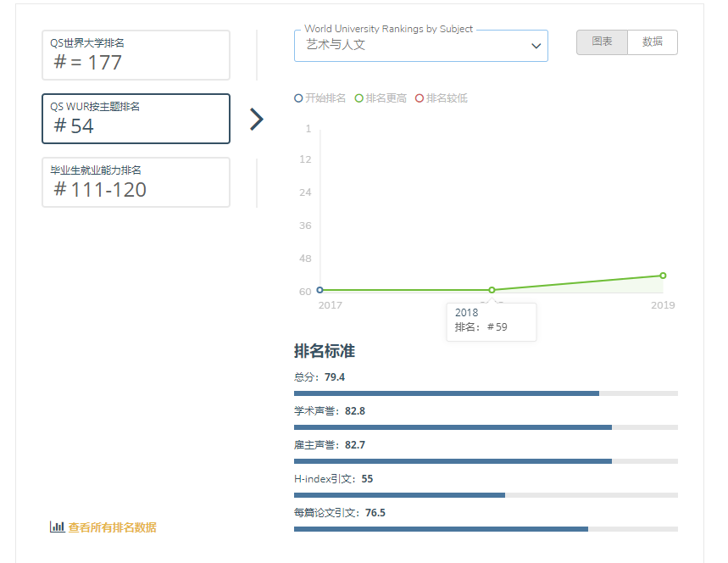Click the 开始排名 legend circle
Image resolution: width=728 pixels, height=563 pixels.
[x=298, y=98]
